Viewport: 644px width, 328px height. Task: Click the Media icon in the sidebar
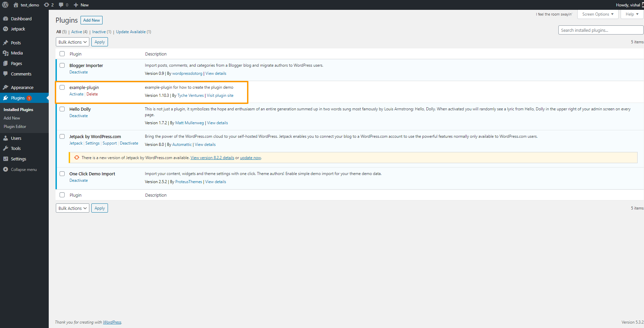click(x=5, y=53)
